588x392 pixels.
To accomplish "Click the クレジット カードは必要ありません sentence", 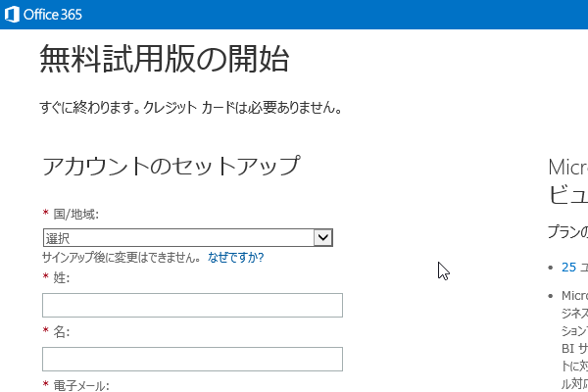I will pos(242,108).
